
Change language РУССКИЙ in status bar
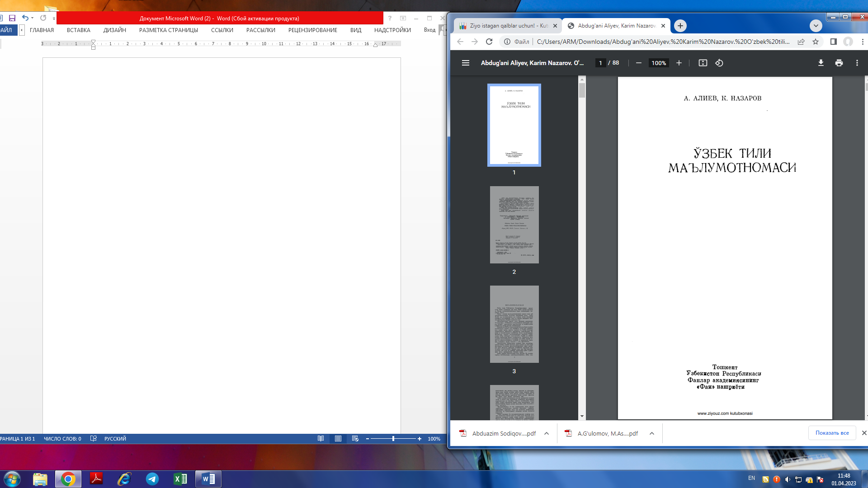point(115,439)
